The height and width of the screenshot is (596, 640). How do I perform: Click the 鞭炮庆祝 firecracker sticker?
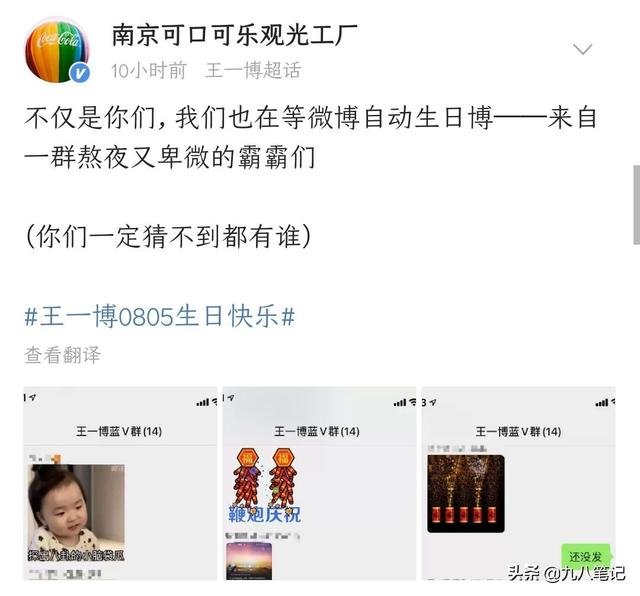(x=264, y=486)
